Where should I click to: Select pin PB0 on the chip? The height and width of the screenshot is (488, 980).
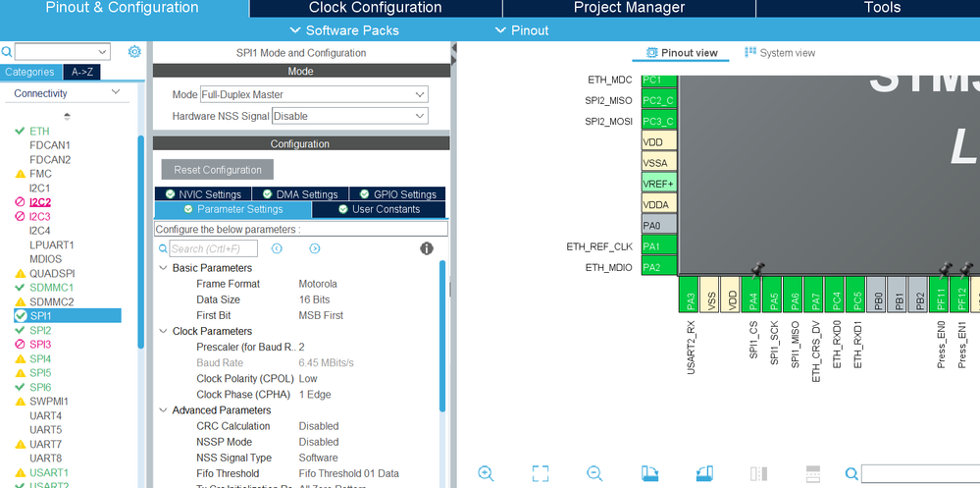[x=877, y=294]
